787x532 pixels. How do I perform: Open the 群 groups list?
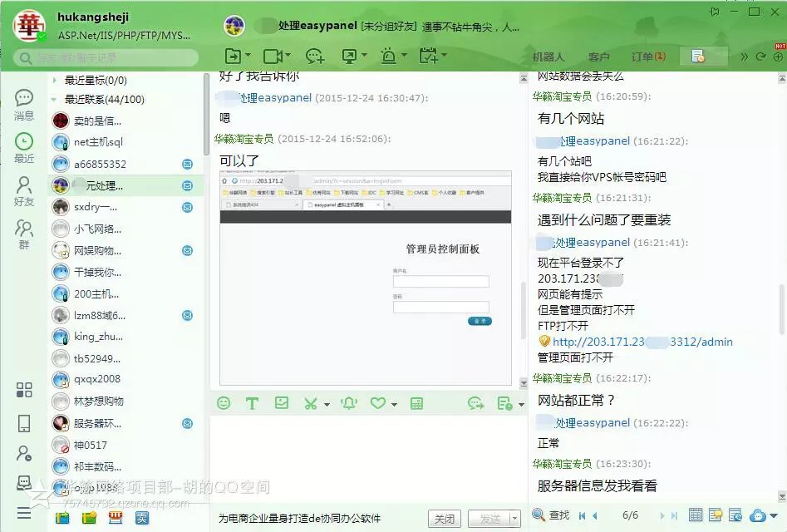click(x=23, y=234)
